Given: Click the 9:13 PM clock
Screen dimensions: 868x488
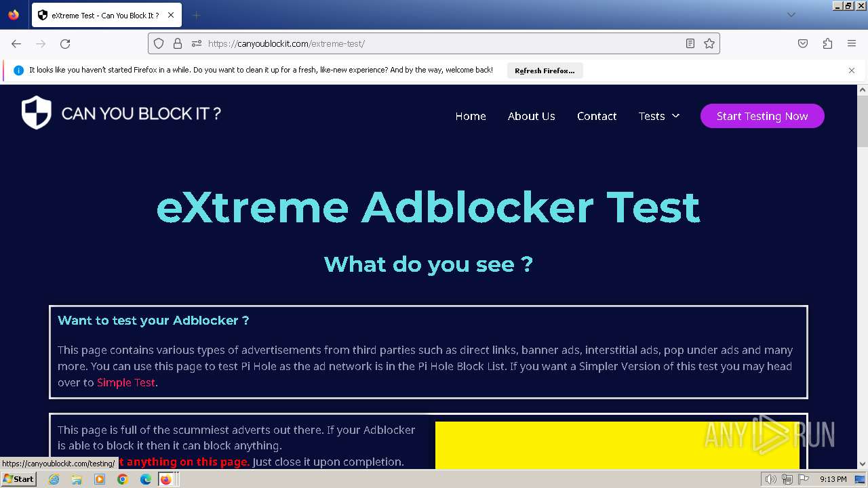Looking at the screenshot, I should (x=833, y=479).
